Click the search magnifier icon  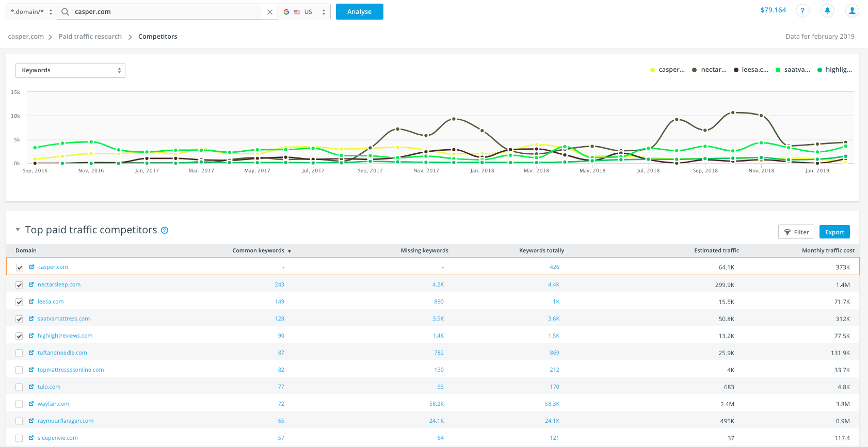click(x=66, y=12)
